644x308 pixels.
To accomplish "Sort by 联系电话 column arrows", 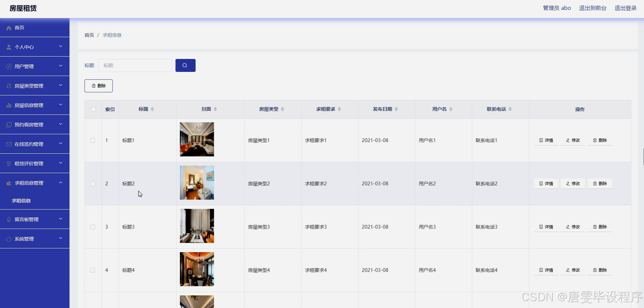I will click(510, 109).
